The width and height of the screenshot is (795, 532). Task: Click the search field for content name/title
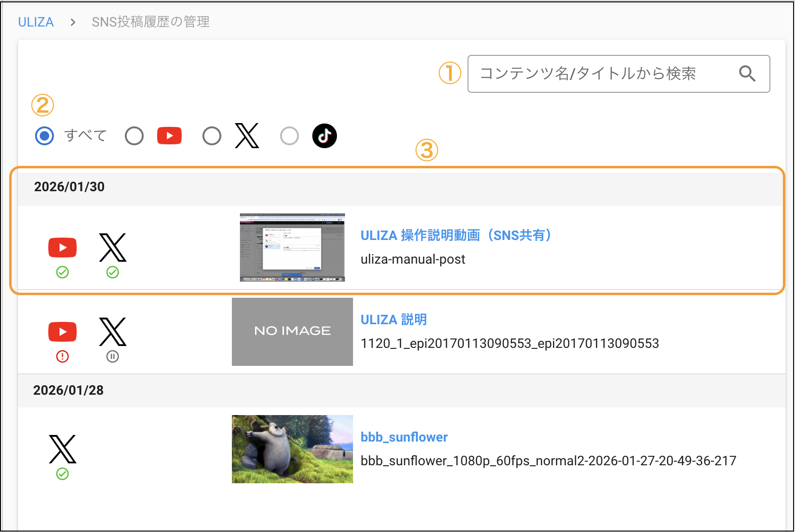coord(601,74)
